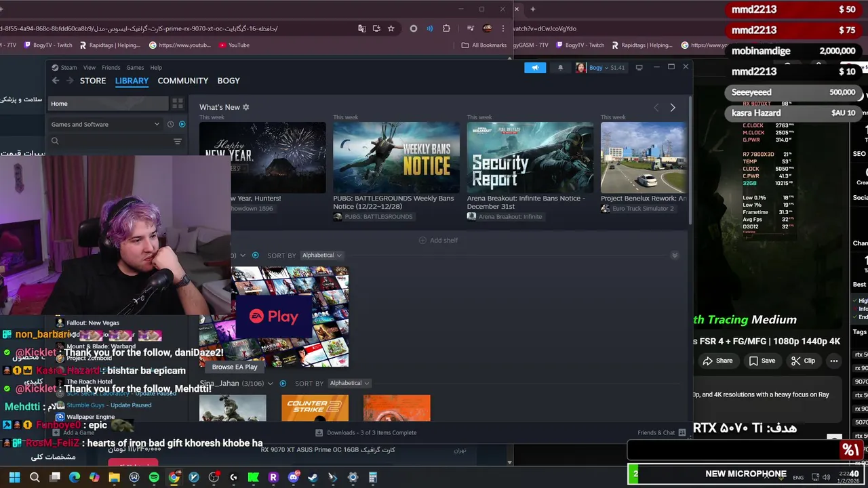
Task: Open the Counter-Strike 2 game tile
Action: (x=315, y=408)
